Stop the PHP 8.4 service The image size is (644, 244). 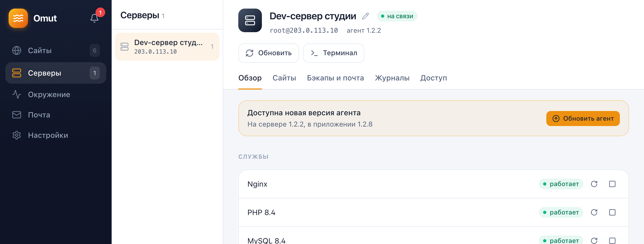point(612,212)
